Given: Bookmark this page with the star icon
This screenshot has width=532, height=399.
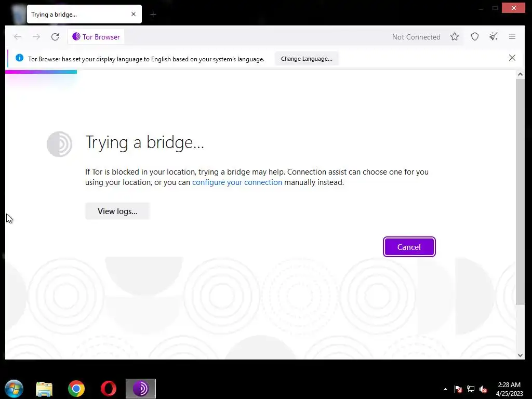Looking at the screenshot, I should [455, 37].
